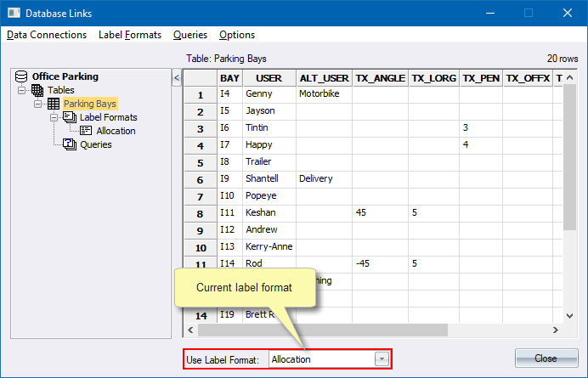The image size is (588, 378).
Task: Open the Label Formats menu
Action: (130, 35)
